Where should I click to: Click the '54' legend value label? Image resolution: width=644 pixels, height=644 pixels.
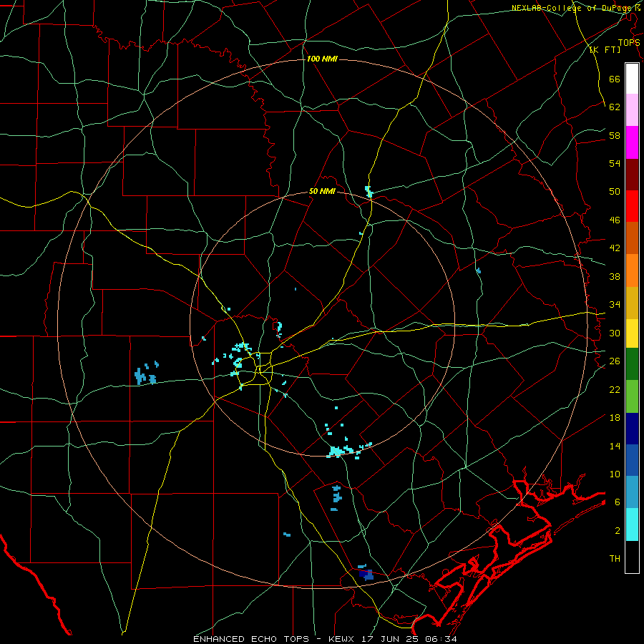615,163
